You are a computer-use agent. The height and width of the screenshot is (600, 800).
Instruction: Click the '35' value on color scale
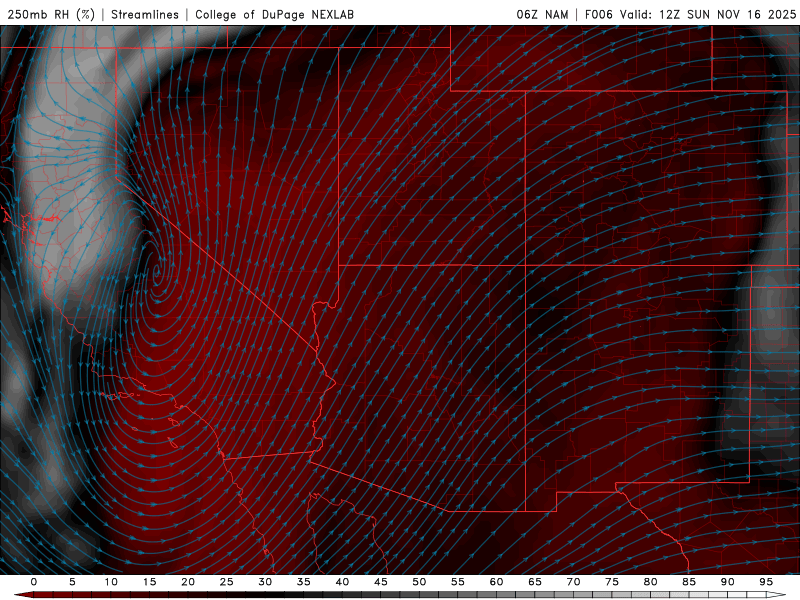pyautogui.click(x=304, y=582)
